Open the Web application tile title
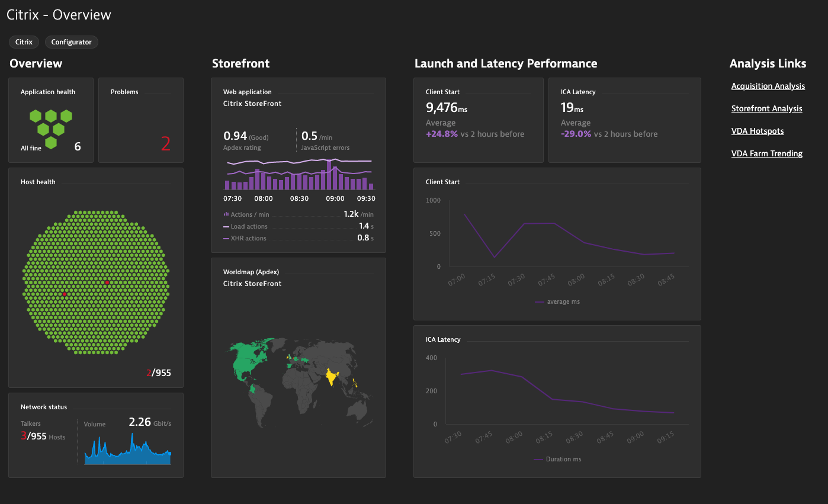 tap(247, 92)
